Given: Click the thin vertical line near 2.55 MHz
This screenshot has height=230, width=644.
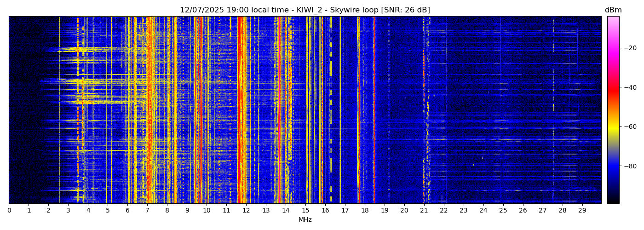Looking at the screenshot, I should click(x=59, y=110).
